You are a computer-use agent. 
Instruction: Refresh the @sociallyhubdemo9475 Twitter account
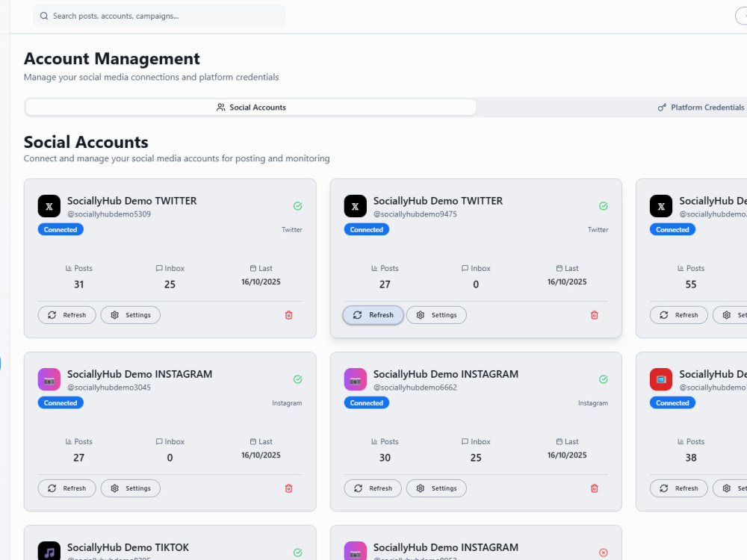click(373, 315)
